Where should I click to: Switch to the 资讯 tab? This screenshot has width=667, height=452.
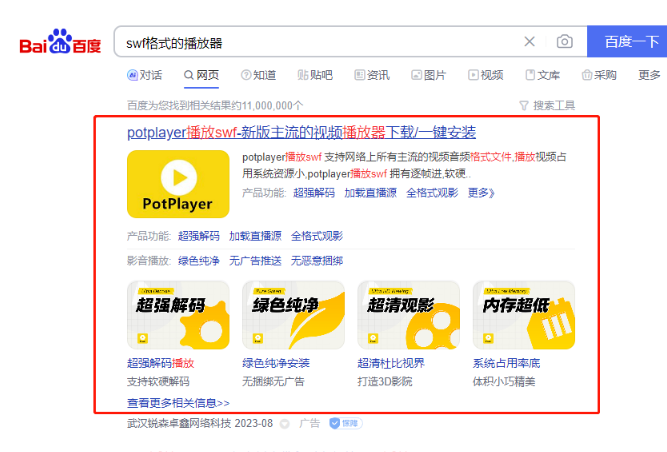tap(372, 75)
